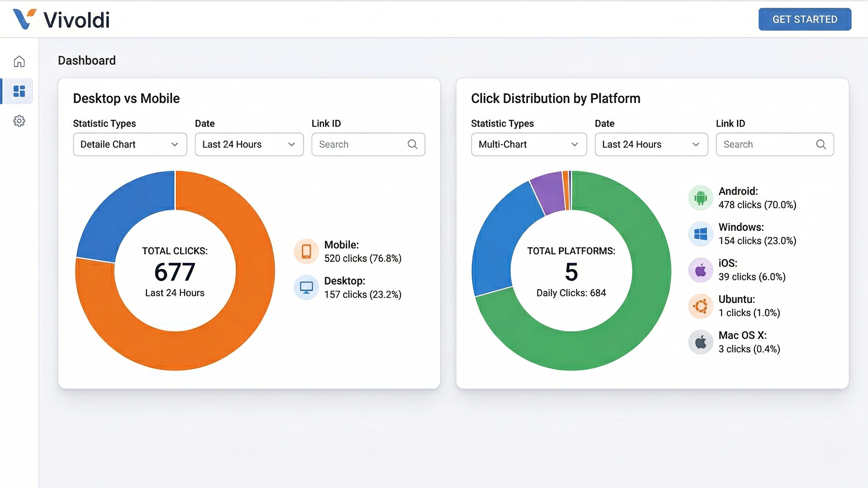Expand Desktop vs Mobile date dropdown
Screen dimensions: 868x488
point(249,145)
